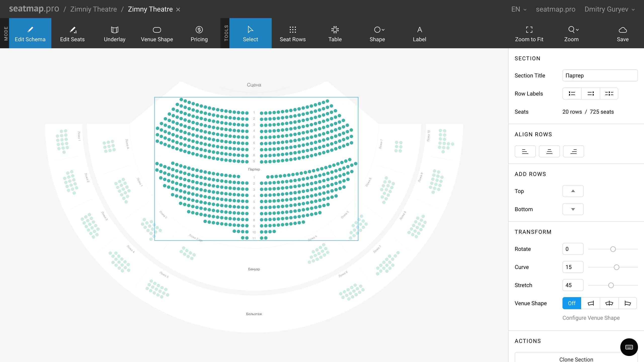Turn Venue Shape off
The height and width of the screenshot is (362, 644).
point(571,303)
